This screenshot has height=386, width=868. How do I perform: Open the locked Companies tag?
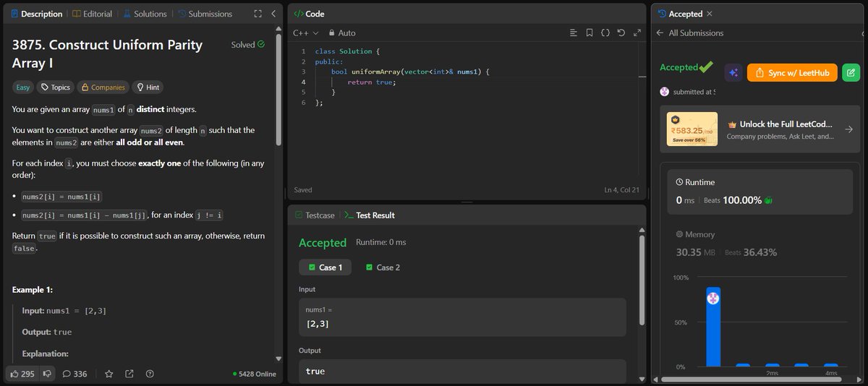103,87
